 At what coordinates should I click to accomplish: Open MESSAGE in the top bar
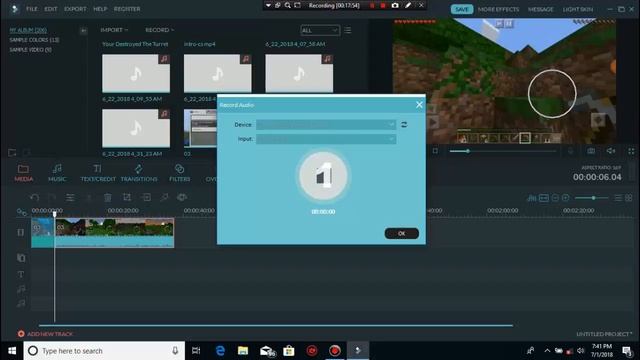[540, 9]
